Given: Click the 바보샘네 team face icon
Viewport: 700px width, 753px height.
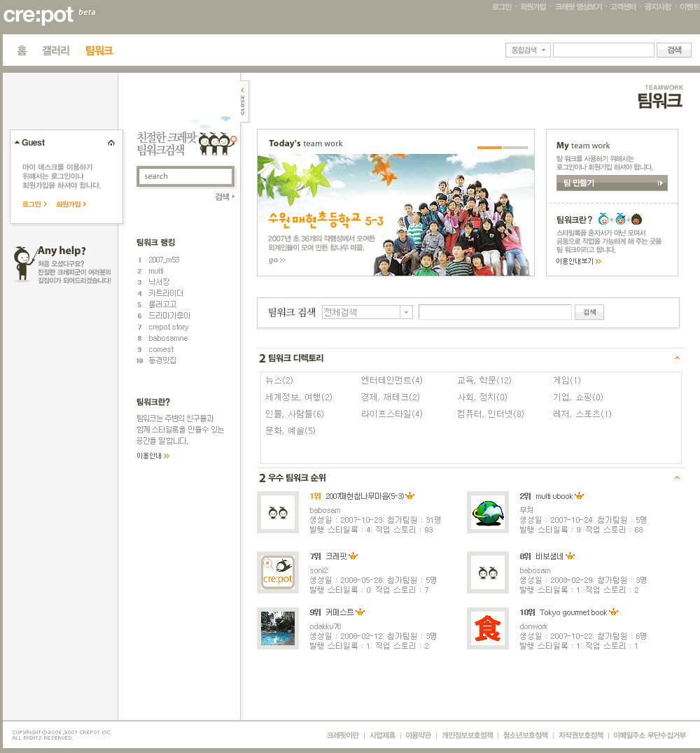Looking at the screenshot, I should (487, 572).
